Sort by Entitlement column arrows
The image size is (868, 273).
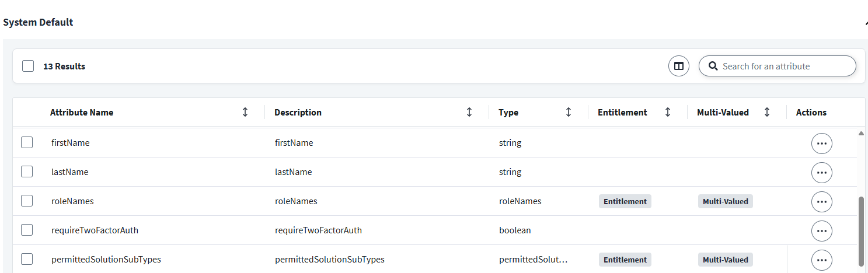pyautogui.click(x=668, y=112)
